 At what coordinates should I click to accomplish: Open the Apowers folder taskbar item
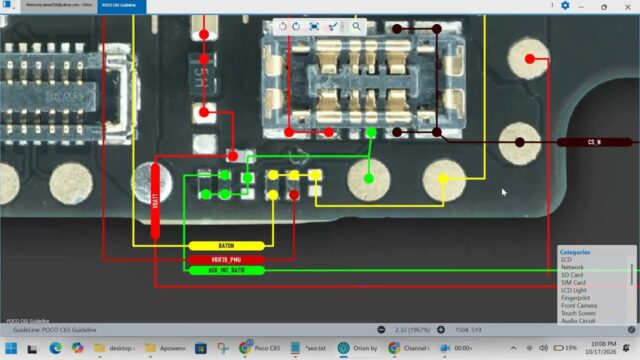coord(165,348)
